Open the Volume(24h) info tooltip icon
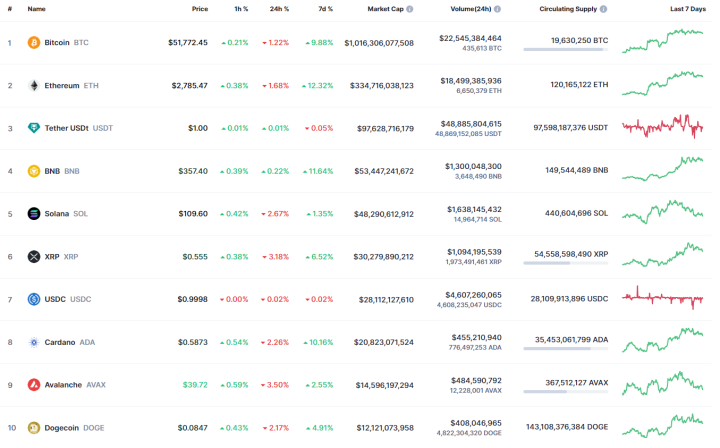 (x=497, y=9)
